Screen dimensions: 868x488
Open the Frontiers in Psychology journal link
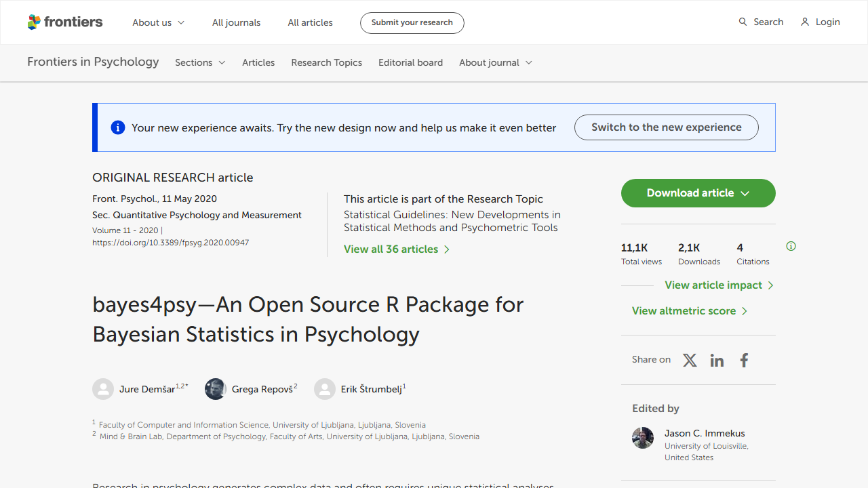tap(93, 62)
